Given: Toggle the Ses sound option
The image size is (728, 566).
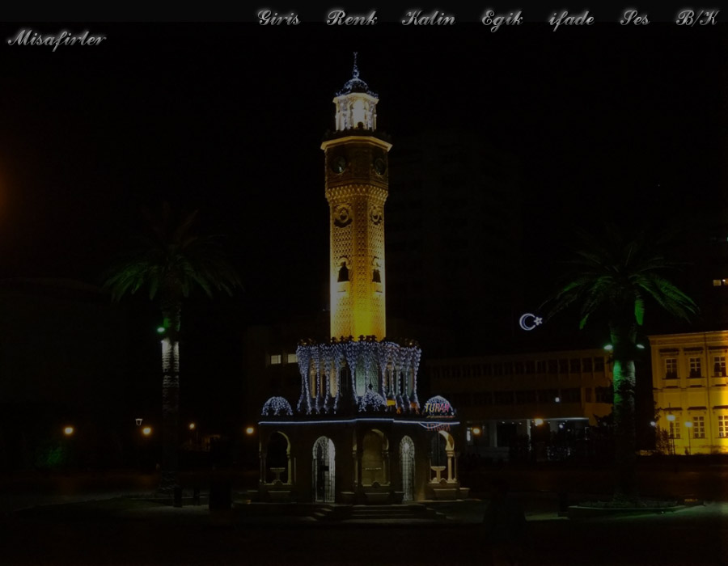Looking at the screenshot, I should point(635,18).
